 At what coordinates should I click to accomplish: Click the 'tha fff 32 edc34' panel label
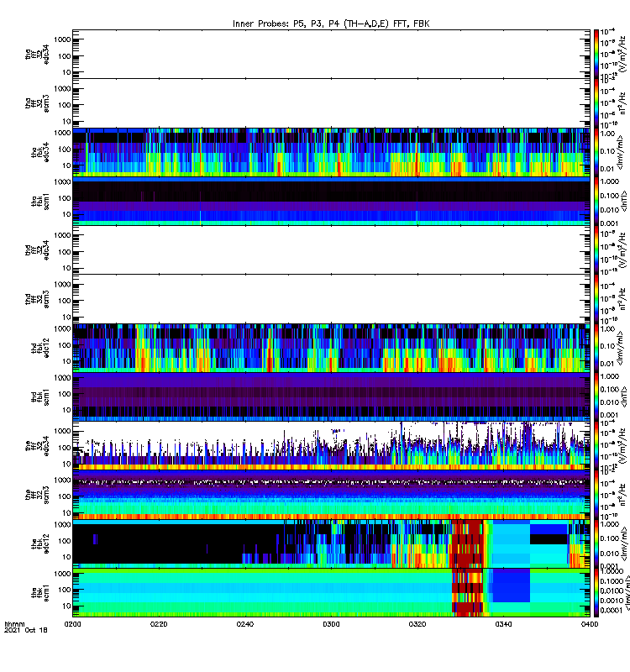(x=37, y=54)
